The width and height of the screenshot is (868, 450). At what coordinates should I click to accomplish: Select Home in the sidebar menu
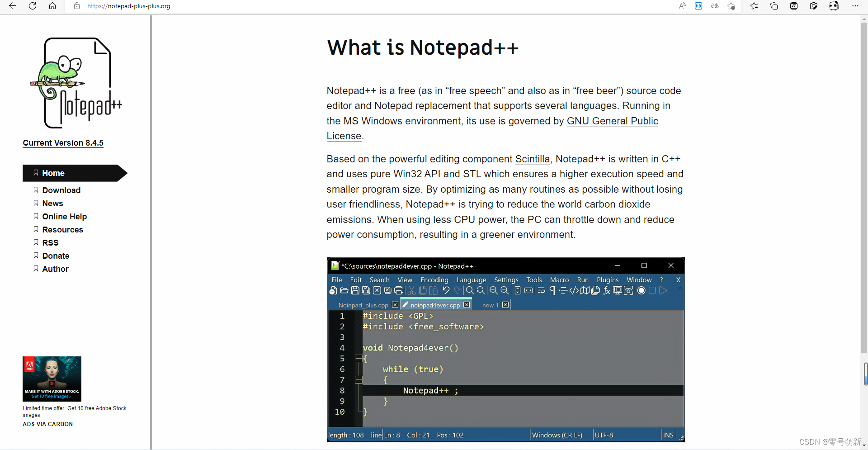[x=75, y=173]
